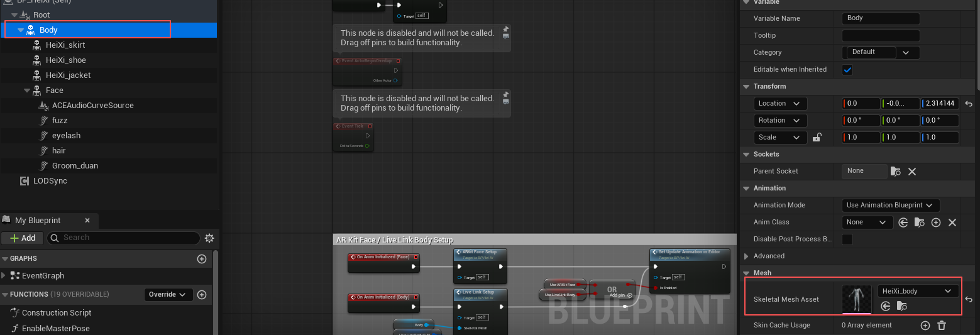Open the Parent Socket browse icon
Image resolution: width=980 pixels, height=335 pixels.
(896, 172)
